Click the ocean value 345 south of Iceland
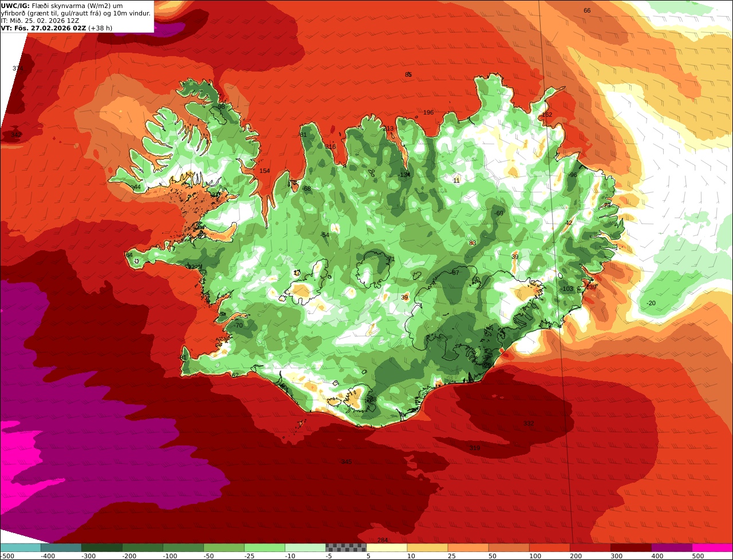733x560 pixels. [346, 462]
